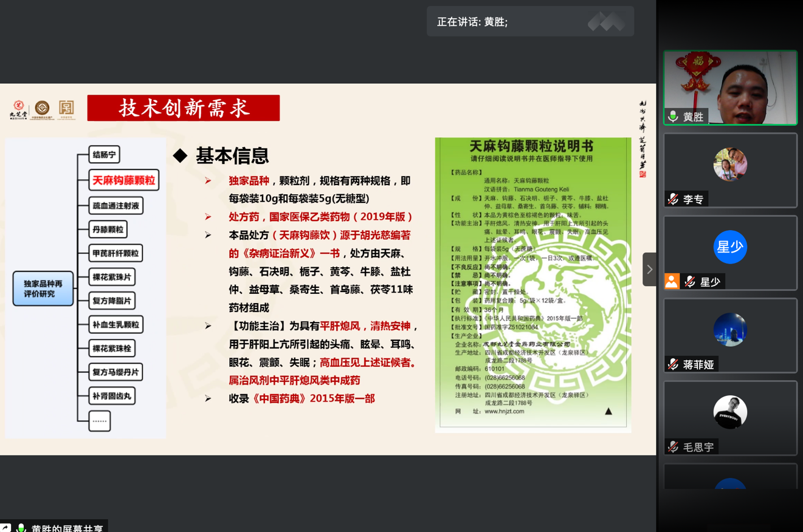Screen dimensions: 803x532
Task: Click the screen share arrow icon at bottom left
Action: tap(5, 528)
